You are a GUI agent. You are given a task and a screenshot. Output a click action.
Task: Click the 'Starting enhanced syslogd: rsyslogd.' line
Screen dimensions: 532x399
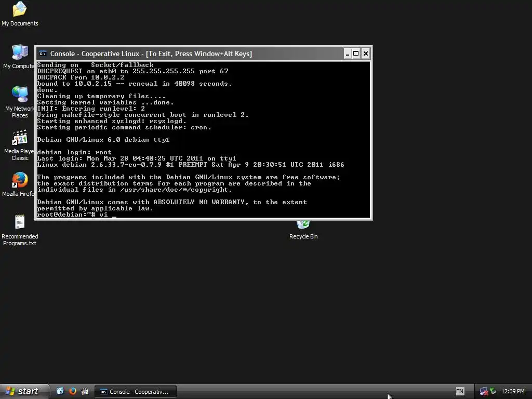coord(112,121)
